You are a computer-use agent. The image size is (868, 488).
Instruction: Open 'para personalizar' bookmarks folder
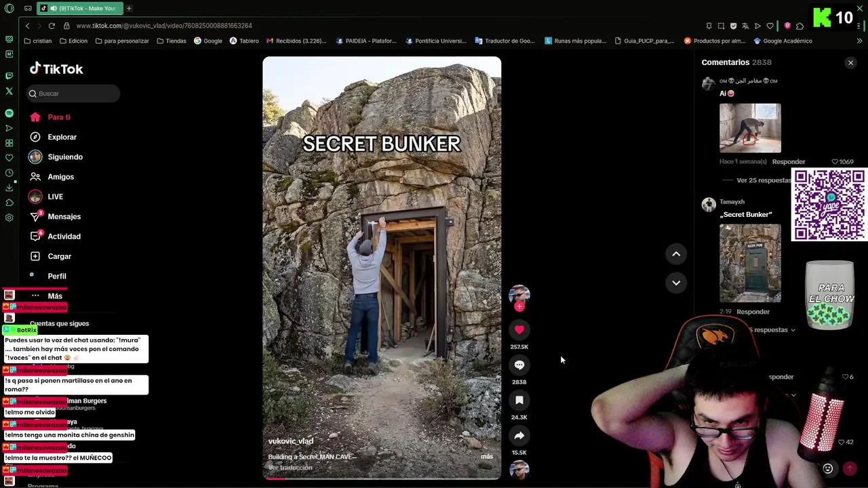pyautogui.click(x=122, y=41)
